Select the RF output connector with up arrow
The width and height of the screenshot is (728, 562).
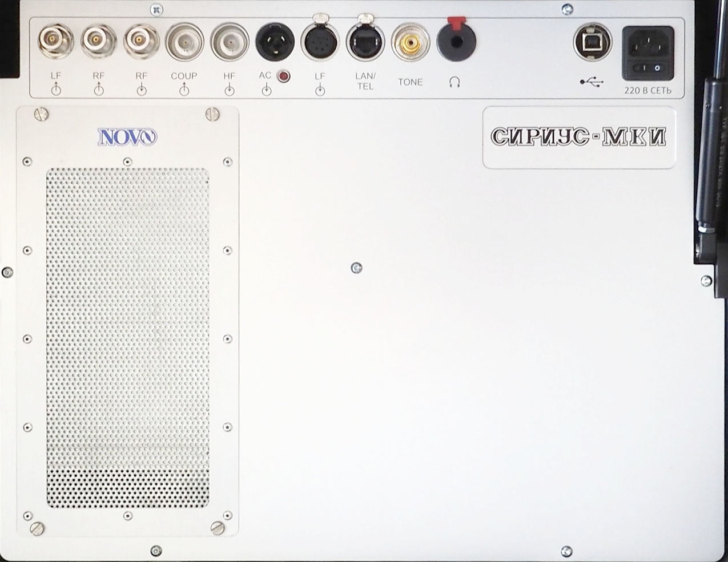[98, 41]
